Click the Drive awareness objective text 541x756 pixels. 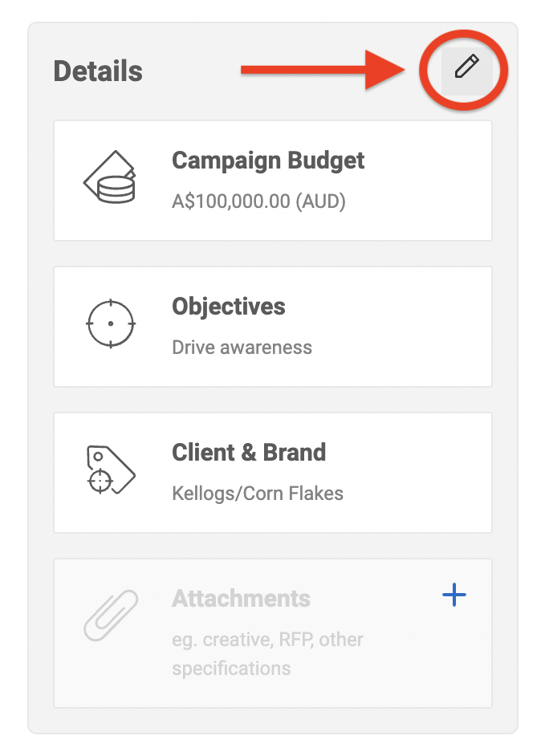tap(242, 348)
